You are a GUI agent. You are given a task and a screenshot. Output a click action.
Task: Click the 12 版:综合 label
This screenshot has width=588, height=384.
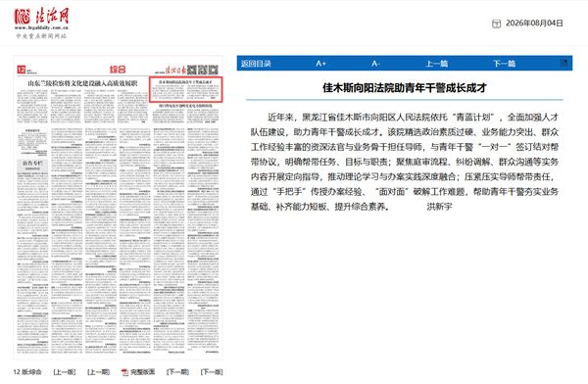pos(27,372)
